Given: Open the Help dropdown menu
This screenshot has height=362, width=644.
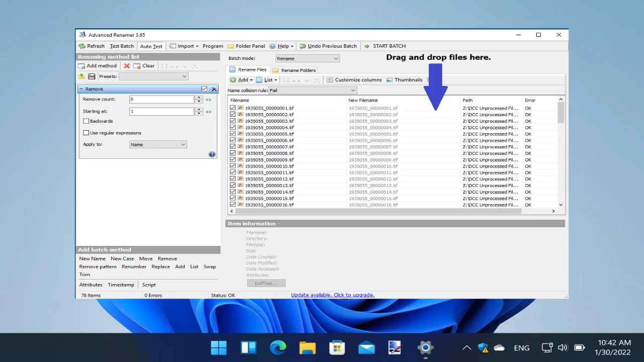Looking at the screenshot, I should (282, 46).
